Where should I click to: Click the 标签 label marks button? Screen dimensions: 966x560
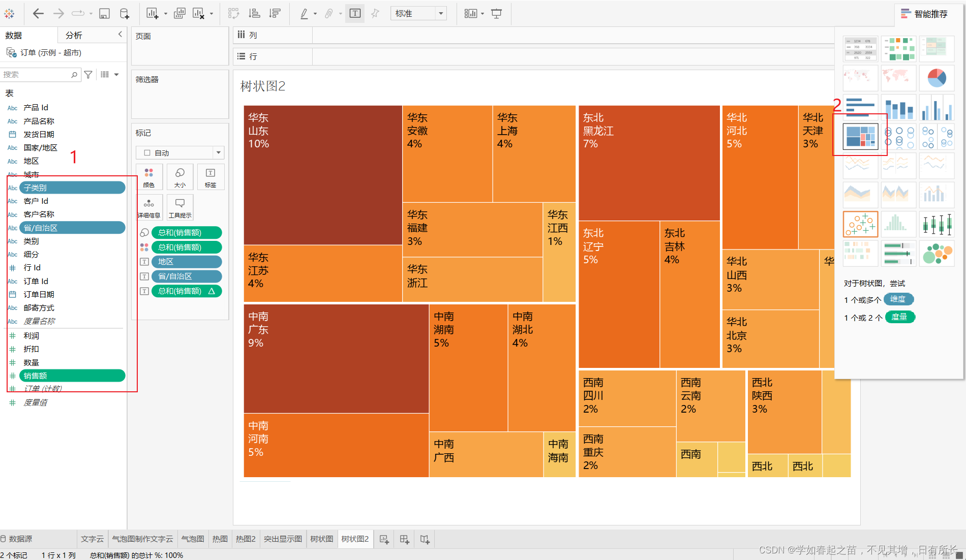[x=210, y=177]
